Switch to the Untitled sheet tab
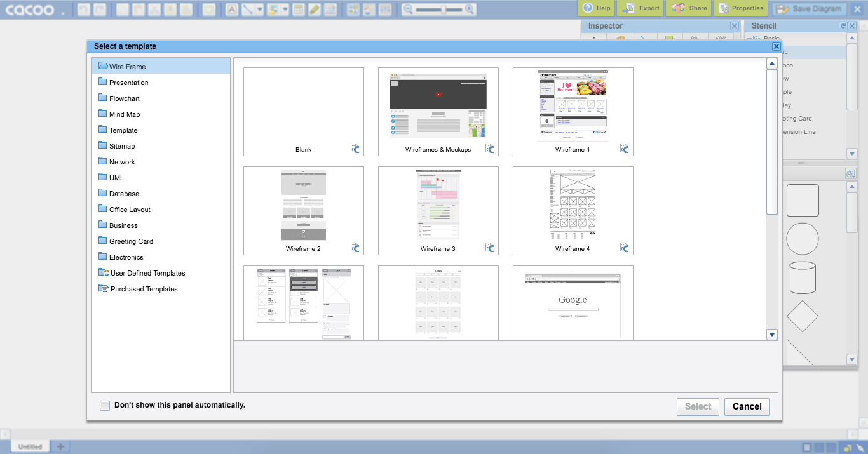The height and width of the screenshot is (454, 868). pos(30,446)
